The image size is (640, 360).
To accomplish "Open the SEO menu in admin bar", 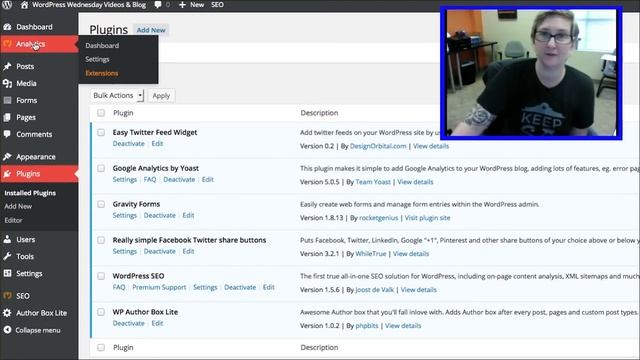I will point(217,5).
